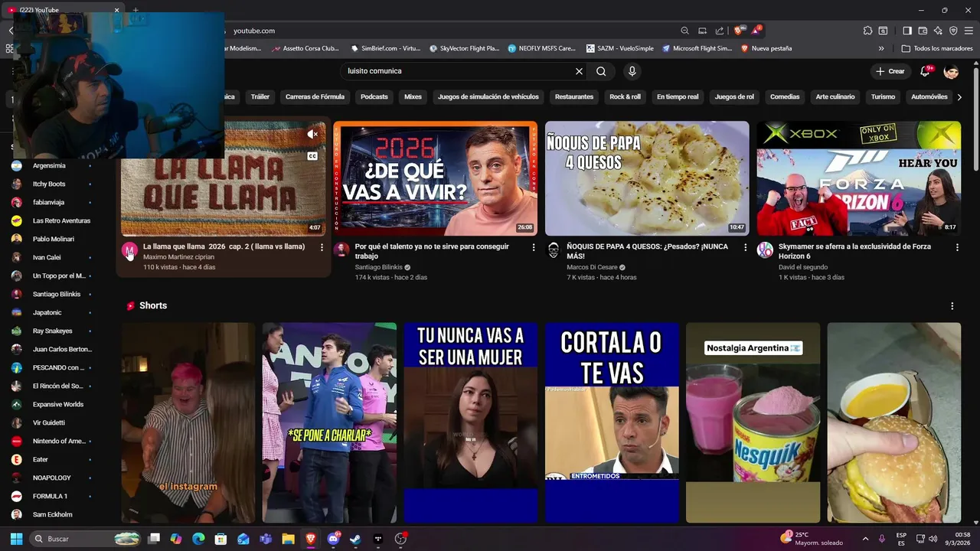The width and height of the screenshot is (980, 551).
Task: Open Shorts section more options menu
Action: click(x=952, y=305)
